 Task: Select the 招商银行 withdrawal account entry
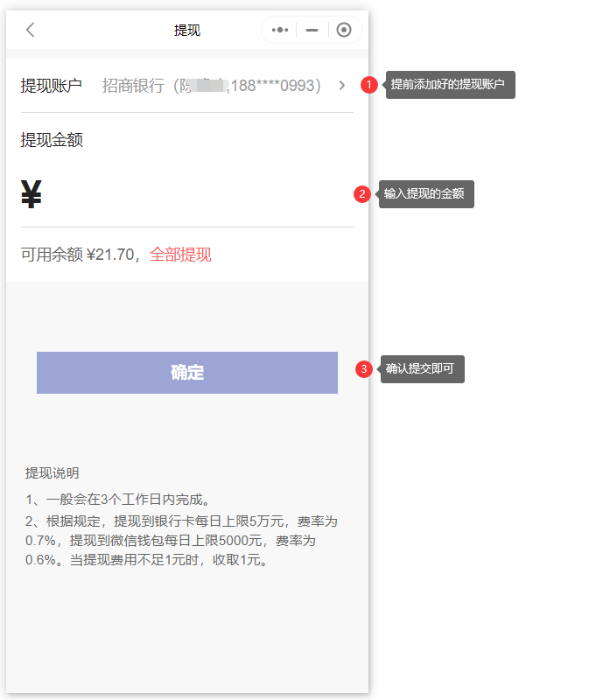point(211,85)
